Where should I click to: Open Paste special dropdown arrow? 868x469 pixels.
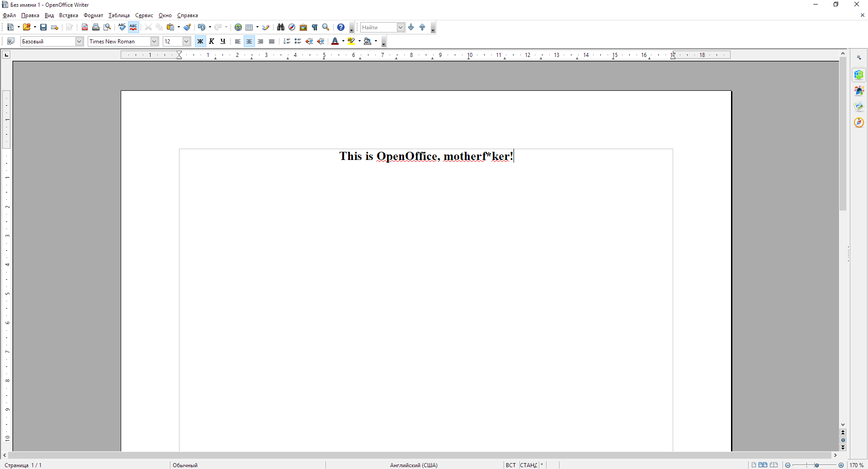tap(179, 27)
